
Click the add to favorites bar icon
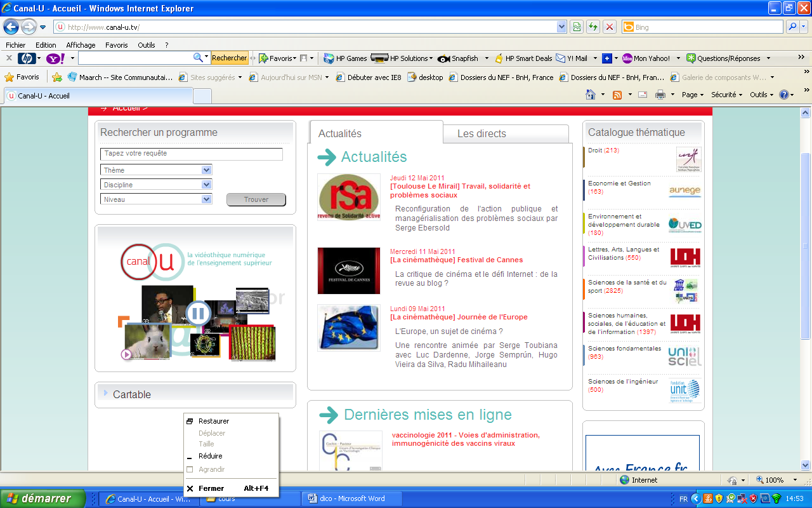point(57,77)
